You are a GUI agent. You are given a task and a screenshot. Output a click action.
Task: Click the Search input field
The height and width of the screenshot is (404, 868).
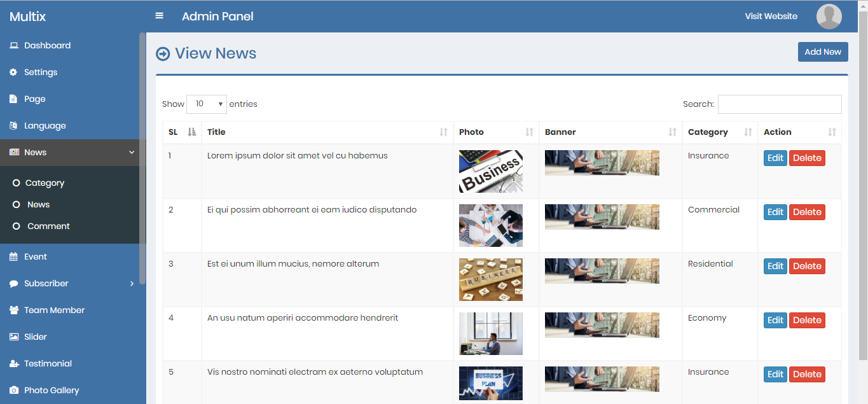coord(780,104)
